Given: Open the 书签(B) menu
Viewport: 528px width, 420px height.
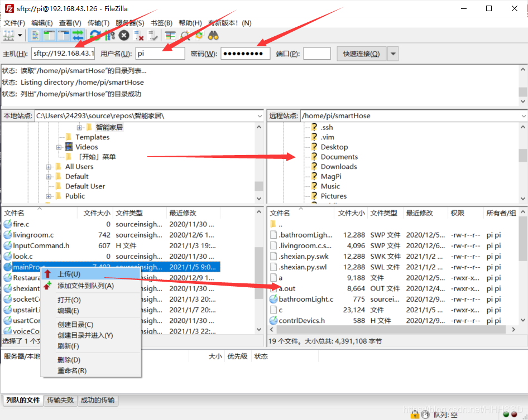Looking at the screenshot, I should [161, 23].
